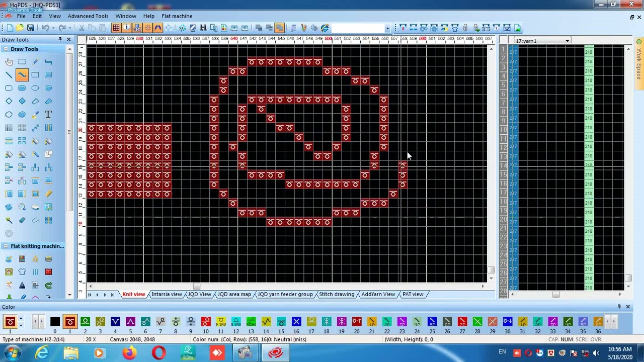The width and height of the screenshot is (644, 362).
Task: Open the Opera browser from taskbar
Action: (x=158, y=353)
